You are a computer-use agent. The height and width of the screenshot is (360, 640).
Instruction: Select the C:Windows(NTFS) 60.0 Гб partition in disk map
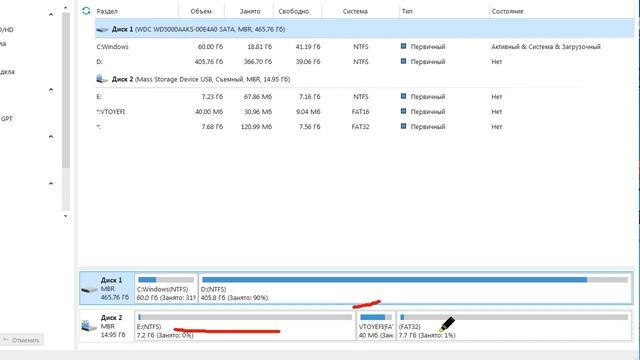(166, 288)
